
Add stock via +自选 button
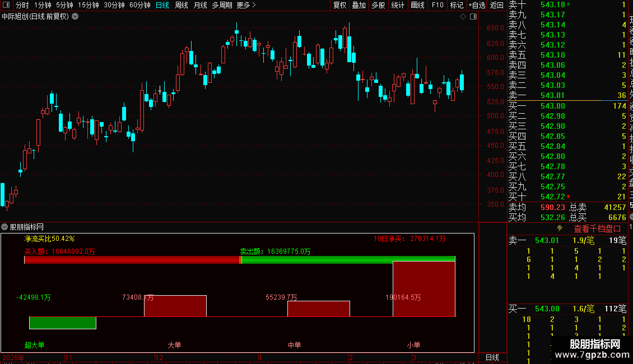click(x=477, y=5)
